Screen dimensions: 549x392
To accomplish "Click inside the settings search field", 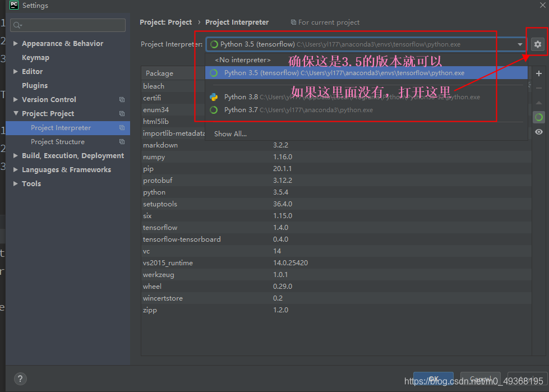I will coord(68,25).
